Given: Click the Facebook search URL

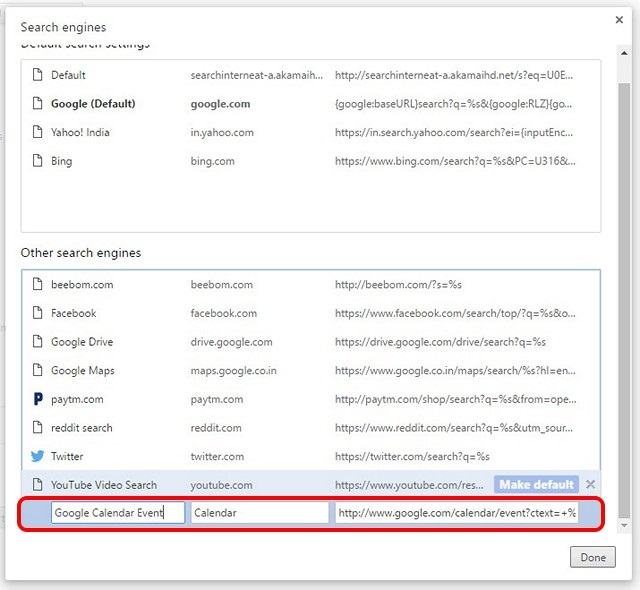Looking at the screenshot, I should [456, 313].
